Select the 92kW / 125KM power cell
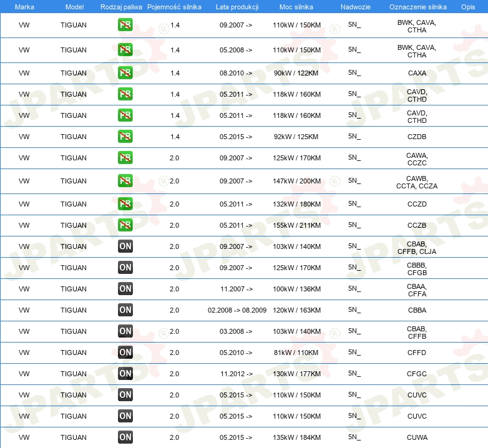Screen dimensions: 488x448 [296, 137]
